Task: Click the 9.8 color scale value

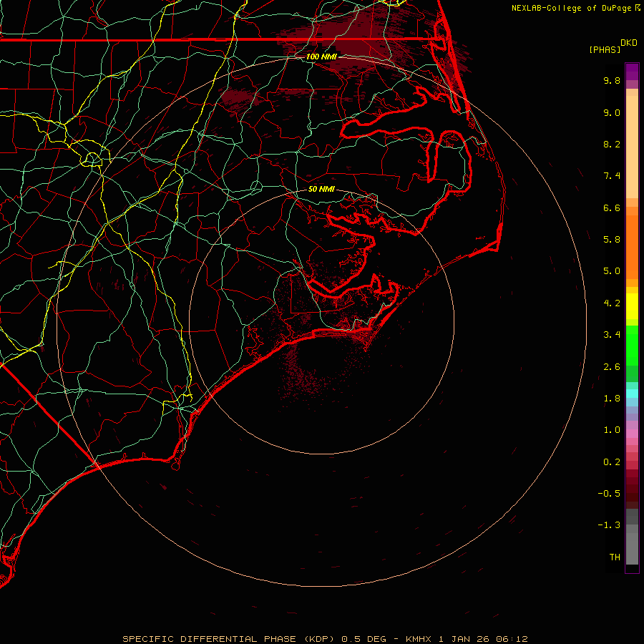Action: [612, 81]
